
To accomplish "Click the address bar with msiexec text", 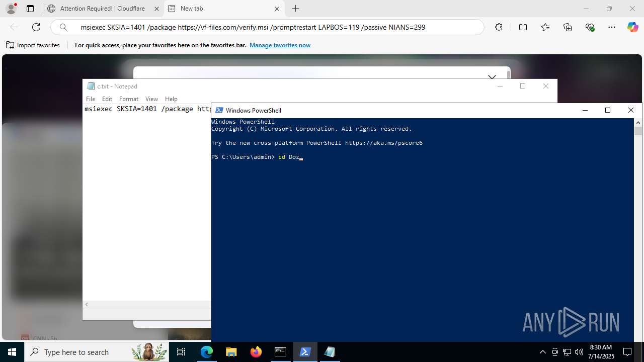I will pyautogui.click(x=268, y=27).
